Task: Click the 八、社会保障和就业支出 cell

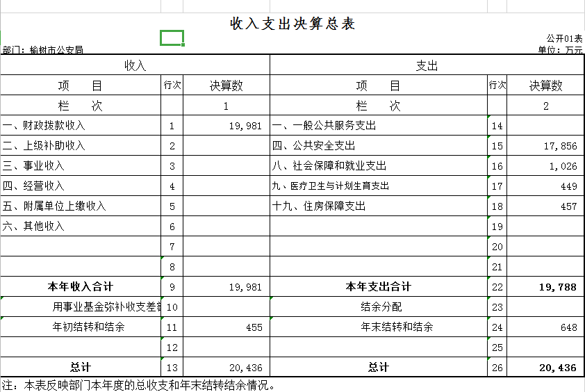Action: click(x=329, y=166)
